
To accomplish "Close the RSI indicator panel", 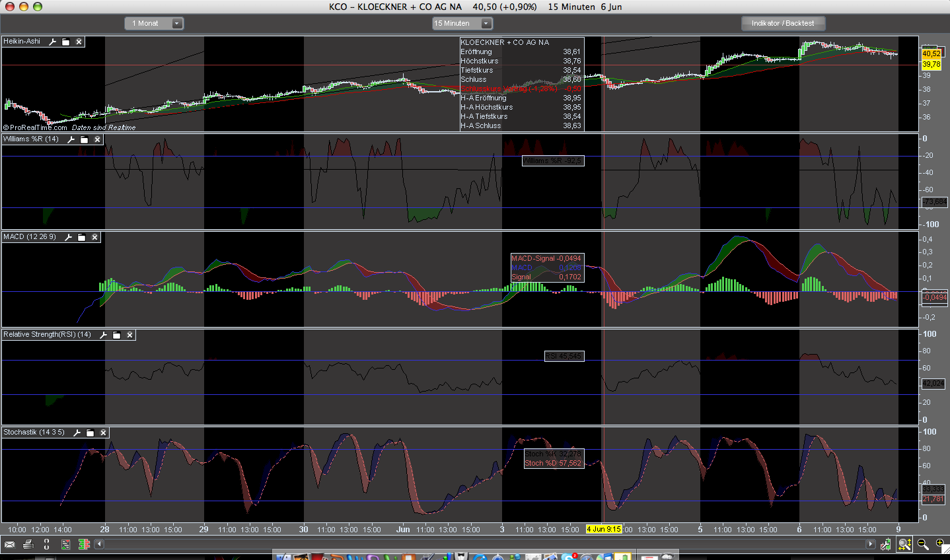I will tap(129, 335).
